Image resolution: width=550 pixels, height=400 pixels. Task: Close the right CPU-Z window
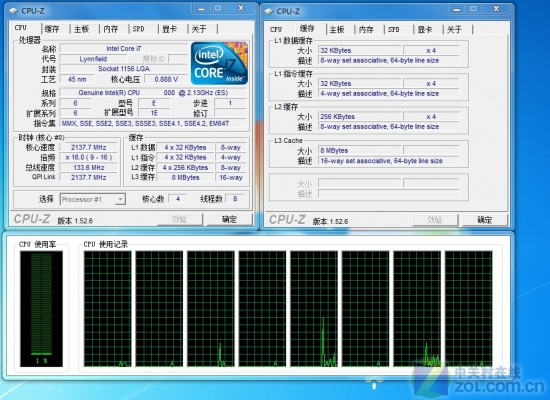[x=496, y=9]
